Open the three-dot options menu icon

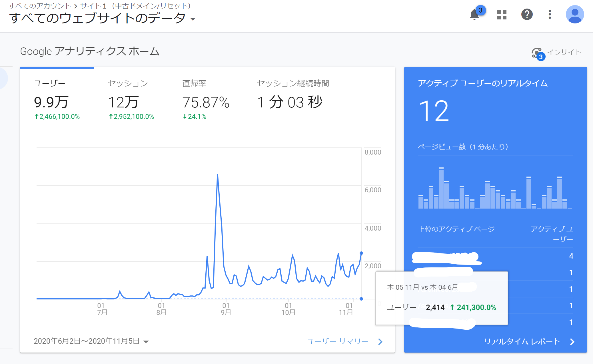pos(549,15)
